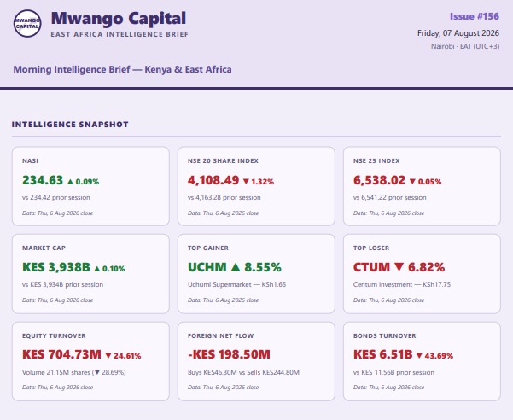This screenshot has height=420, width=513.
Task: Click the Mwango Capital circular logo
Action: tap(27, 24)
